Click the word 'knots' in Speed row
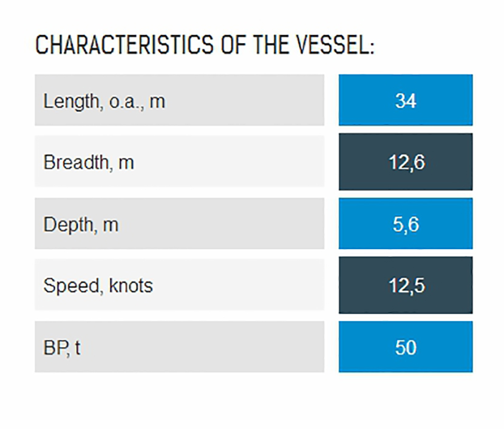 131,285
